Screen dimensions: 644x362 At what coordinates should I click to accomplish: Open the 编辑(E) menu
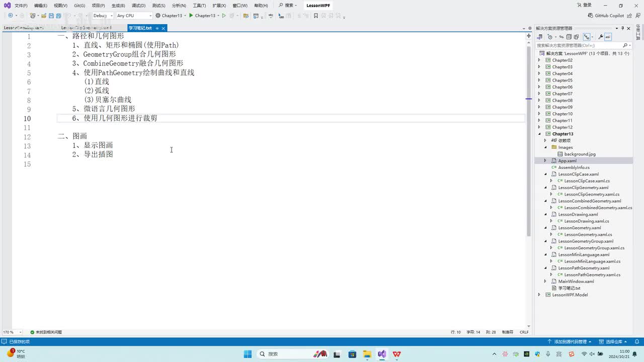click(41, 6)
